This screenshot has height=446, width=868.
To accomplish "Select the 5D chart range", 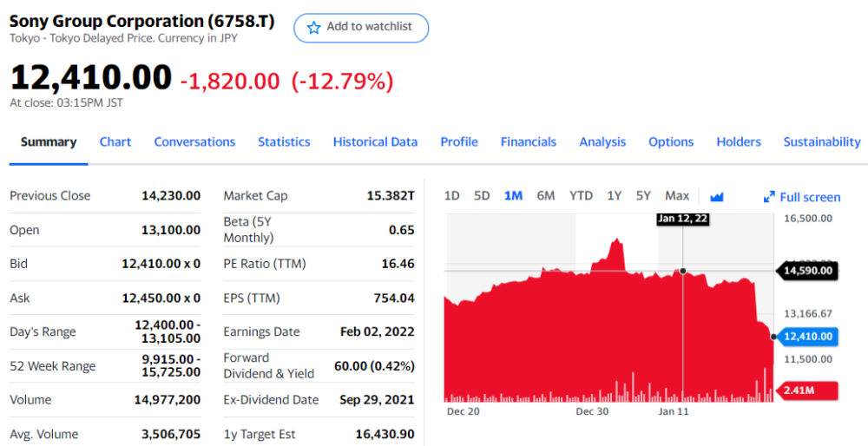I will click(482, 196).
